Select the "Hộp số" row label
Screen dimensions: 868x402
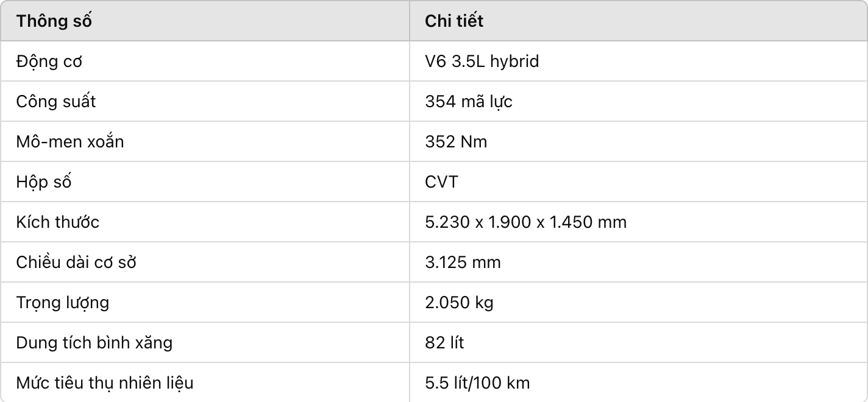[x=44, y=182]
